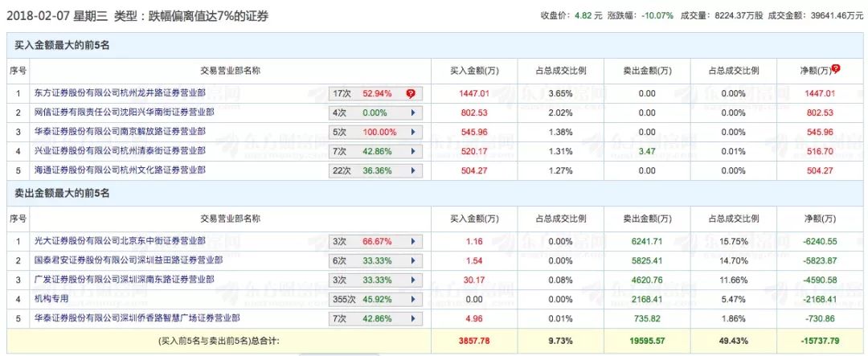Click the 机构专用 entry in sell table
The image size is (868, 356).
(x=52, y=299)
